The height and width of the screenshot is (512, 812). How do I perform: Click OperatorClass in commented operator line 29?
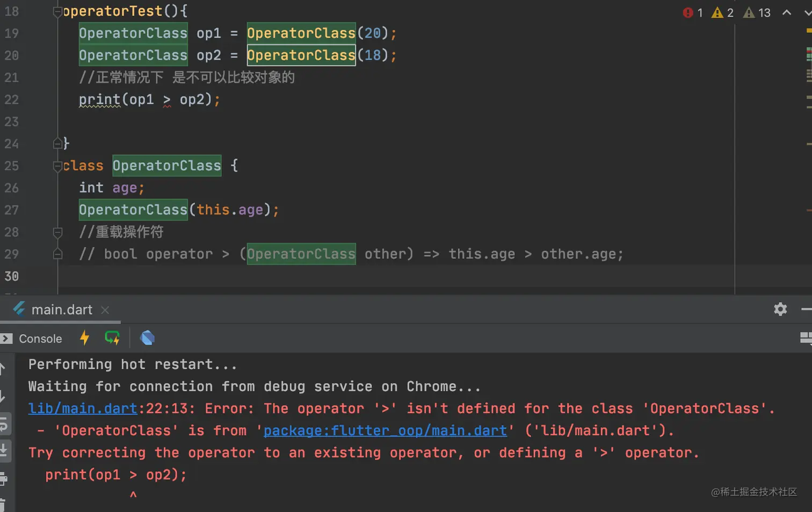click(x=301, y=254)
